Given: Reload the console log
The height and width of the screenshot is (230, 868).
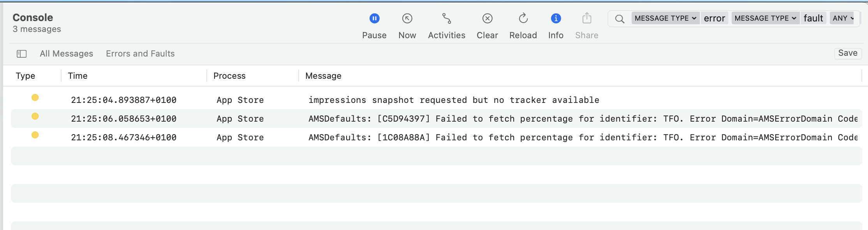Looking at the screenshot, I should (523, 19).
